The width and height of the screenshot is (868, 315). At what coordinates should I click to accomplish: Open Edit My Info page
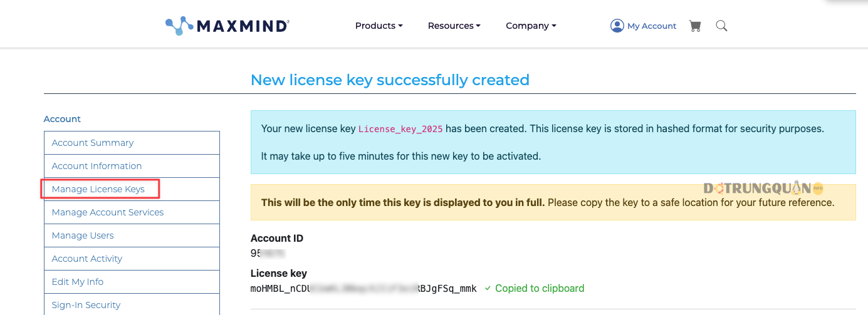[132, 282]
